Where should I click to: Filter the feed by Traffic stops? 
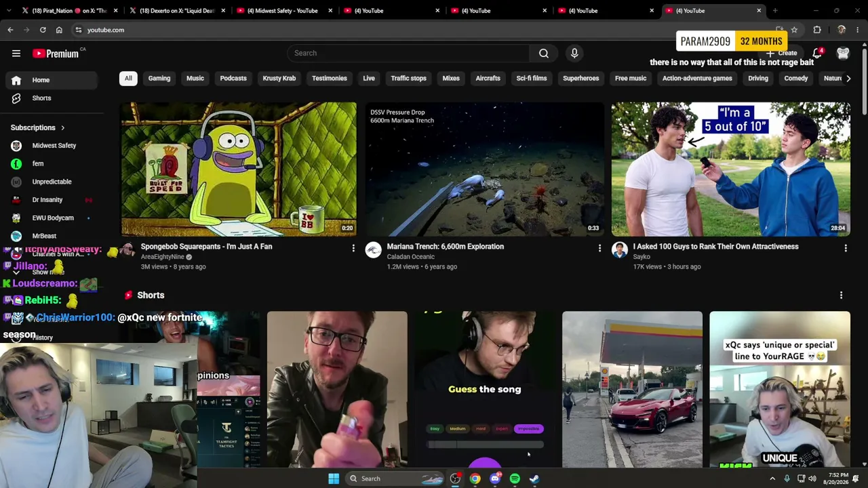[x=409, y=79]
